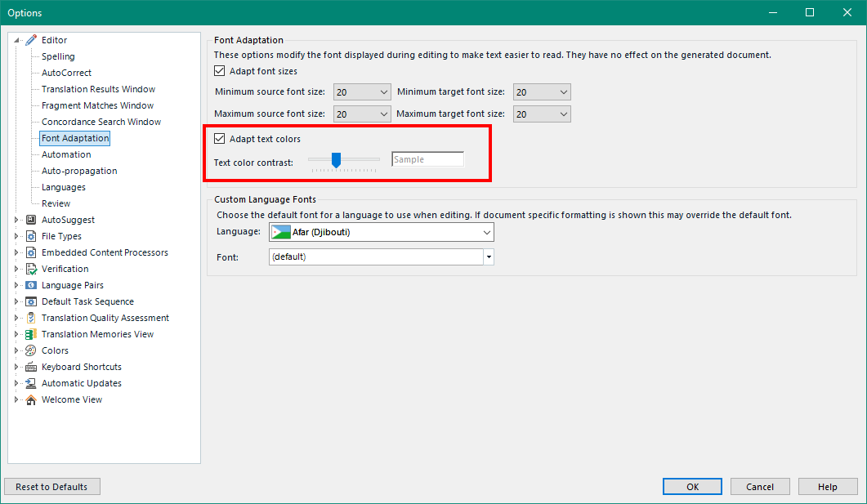Expand the AutoSuggest tree node
867x504 pixels.
point(16,220)
